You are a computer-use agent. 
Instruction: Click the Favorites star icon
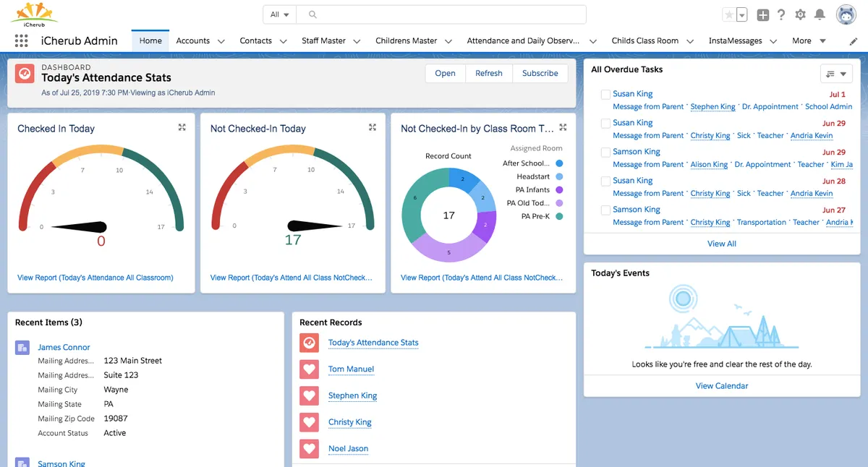point(729,14)
